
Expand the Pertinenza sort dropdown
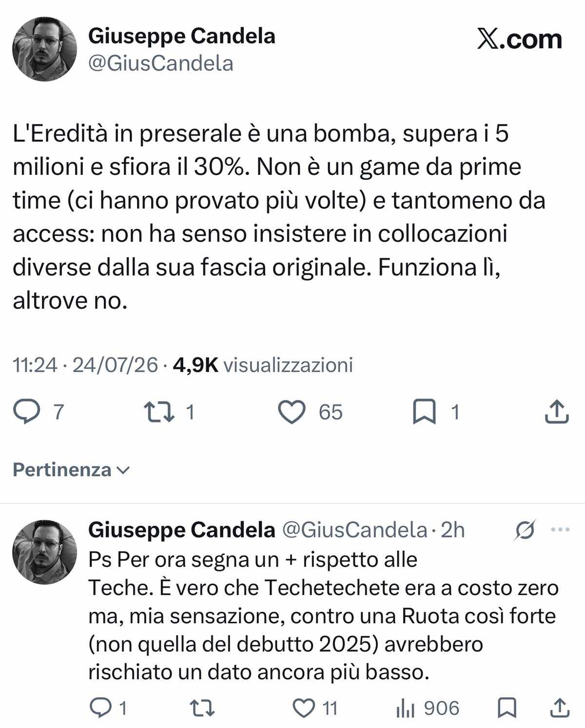71,470
